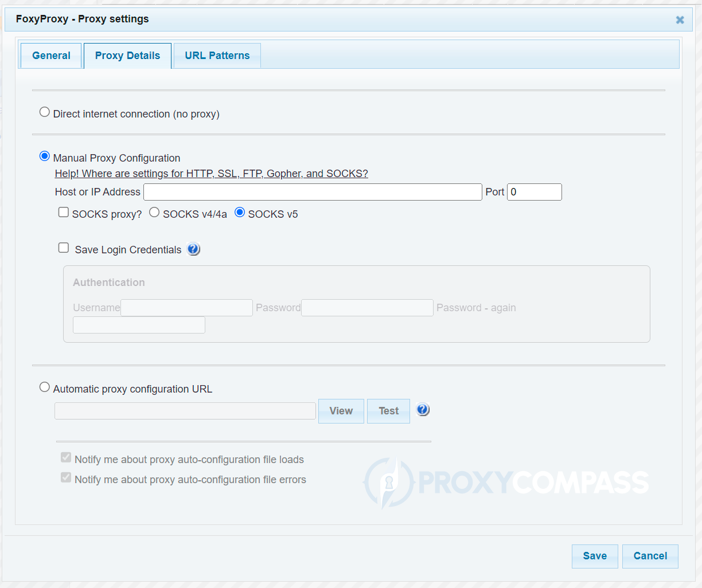Click the Username input field

coord(186,308)
